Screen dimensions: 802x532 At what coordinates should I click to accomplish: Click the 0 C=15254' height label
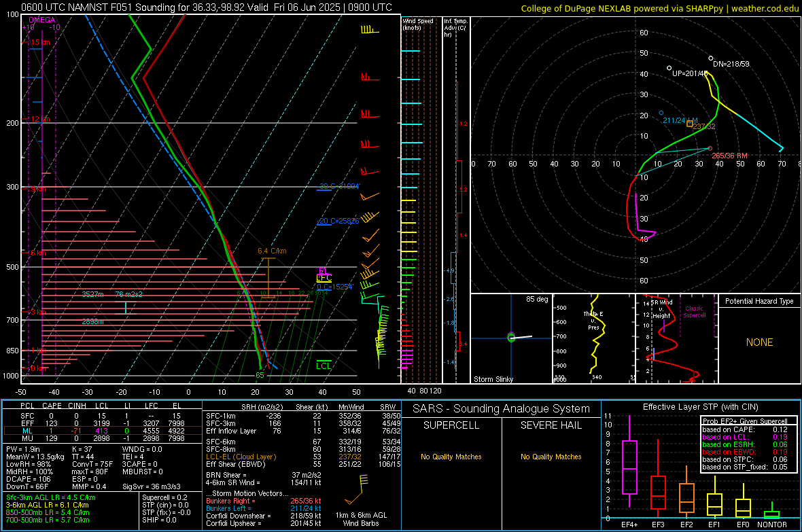click(334, 287)
